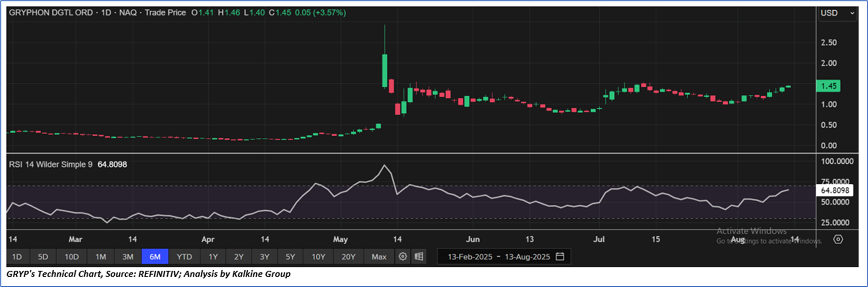Switch to the 20Y range

tap(348, 257)
